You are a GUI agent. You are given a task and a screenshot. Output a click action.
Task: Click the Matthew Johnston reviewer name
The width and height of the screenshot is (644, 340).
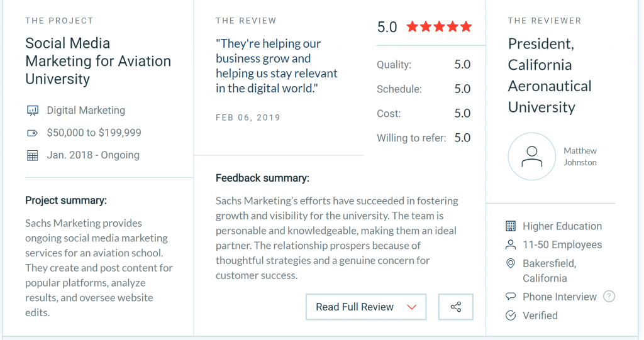[580, 156]
